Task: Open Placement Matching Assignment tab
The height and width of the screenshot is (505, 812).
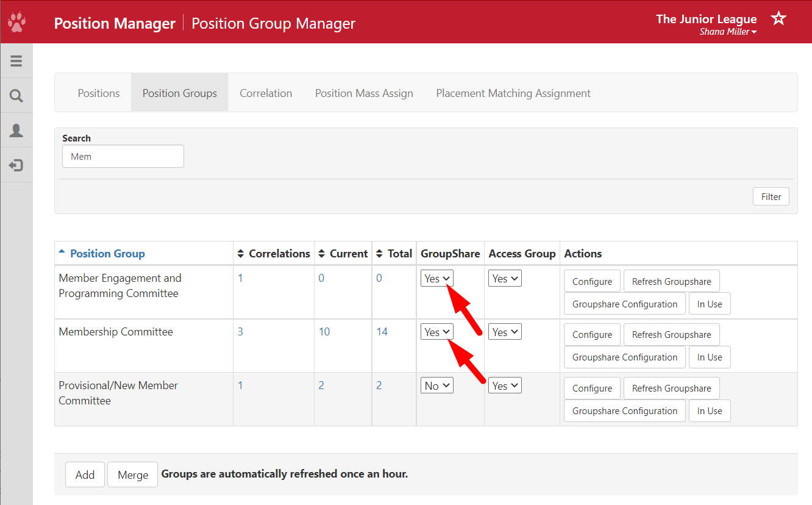Action: 513,93
